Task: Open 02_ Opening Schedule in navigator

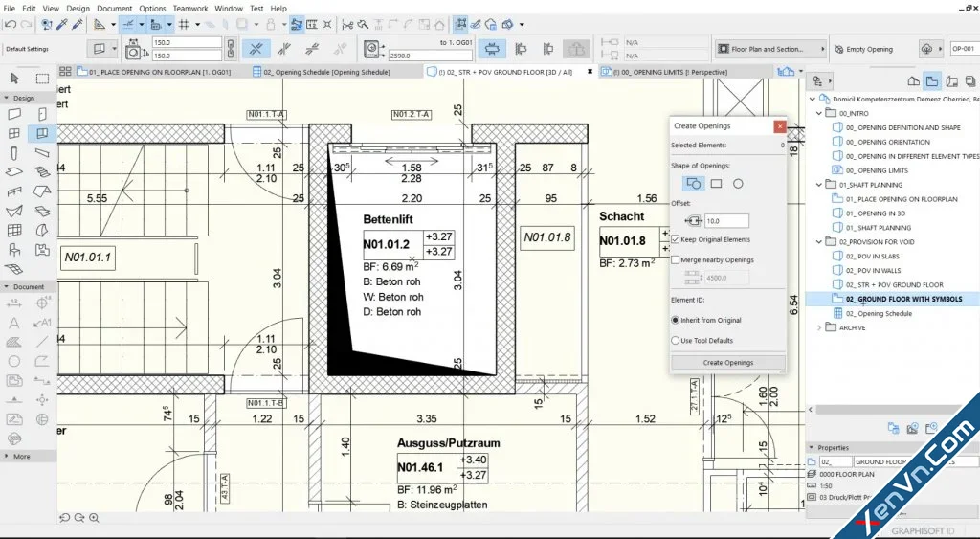Action: pos(879,314)
